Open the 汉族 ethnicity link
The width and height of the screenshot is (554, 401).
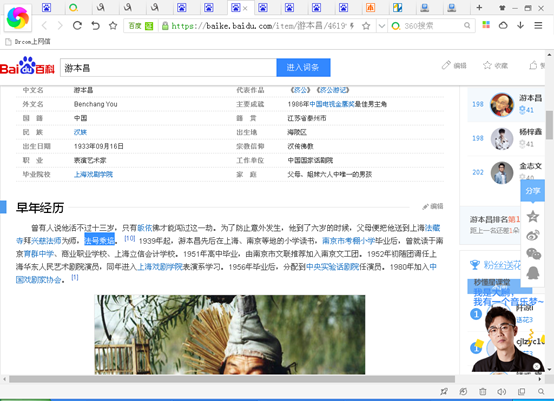pyautogui.click(x=80, y=132)
